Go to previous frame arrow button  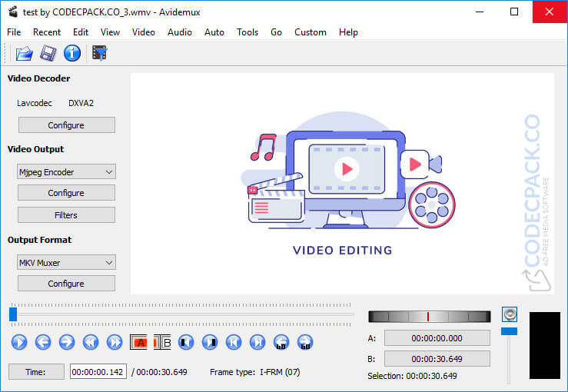[x=43, y=342]
